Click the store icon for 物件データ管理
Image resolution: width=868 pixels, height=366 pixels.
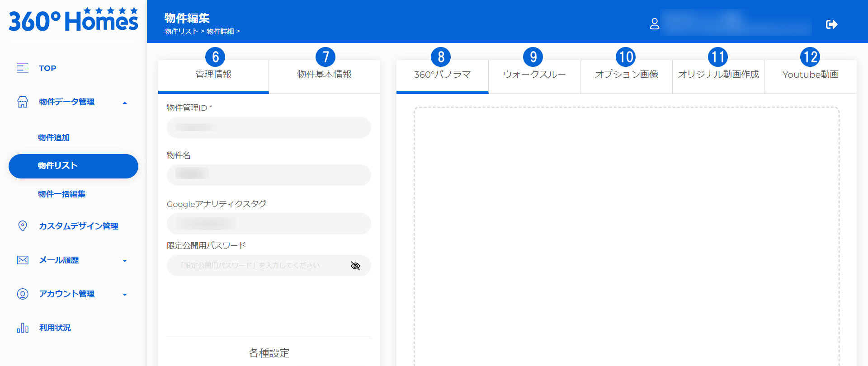click(23, 102)
